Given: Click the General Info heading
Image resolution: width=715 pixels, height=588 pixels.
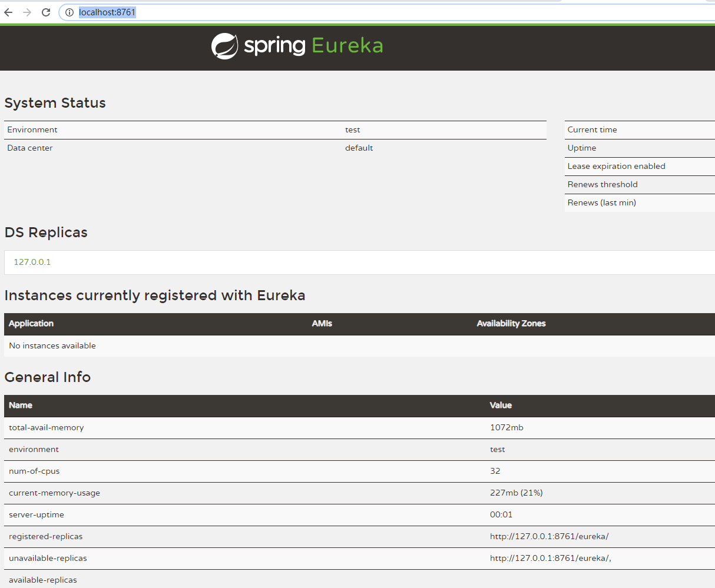Looking at the screenshot, I should point(48,377).
